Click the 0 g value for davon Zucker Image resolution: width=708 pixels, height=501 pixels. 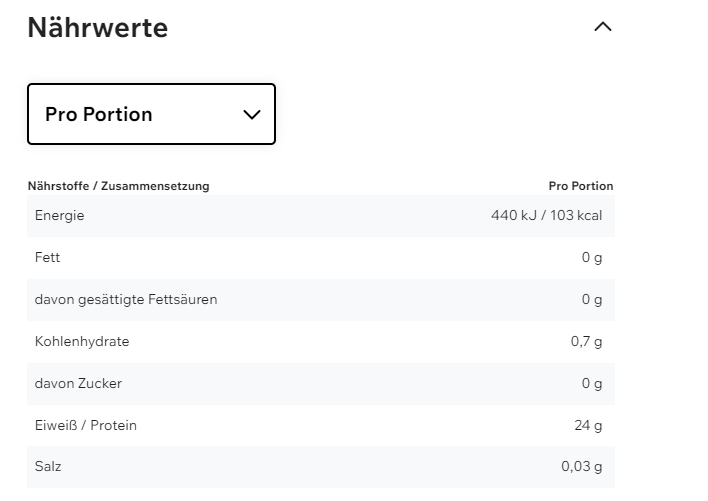(592, 383)
